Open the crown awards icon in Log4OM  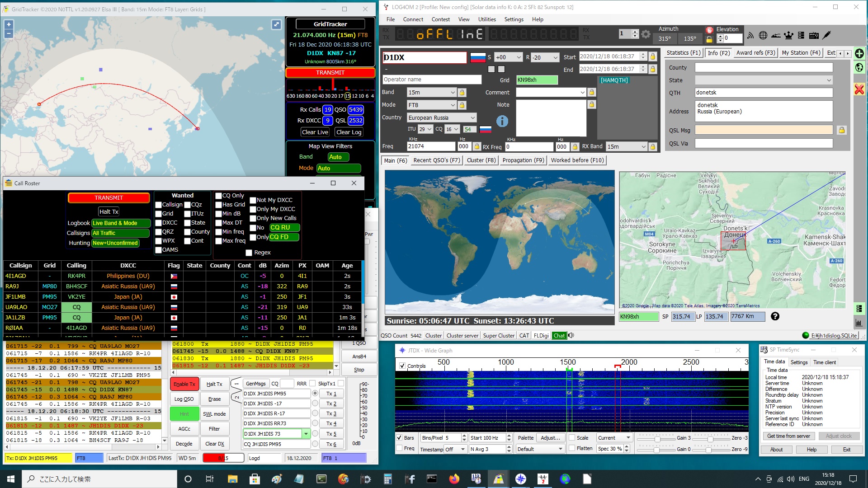(788, 35)
